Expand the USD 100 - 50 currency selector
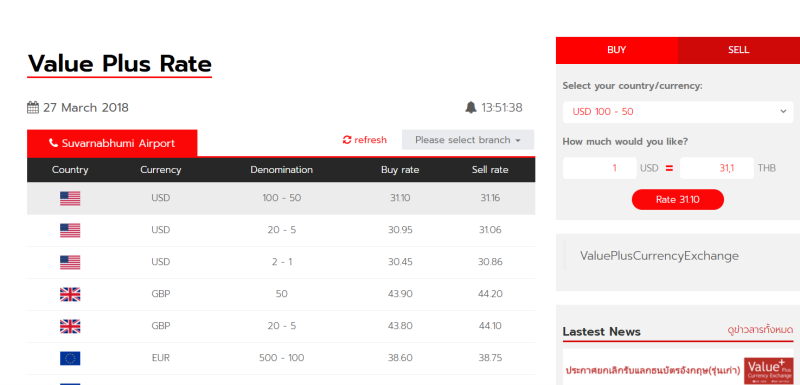800x385 pixels. pos(678,112)
